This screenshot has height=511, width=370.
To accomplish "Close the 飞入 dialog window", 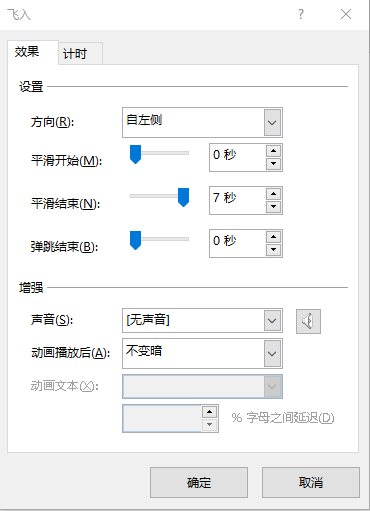I will coord(346,14).
